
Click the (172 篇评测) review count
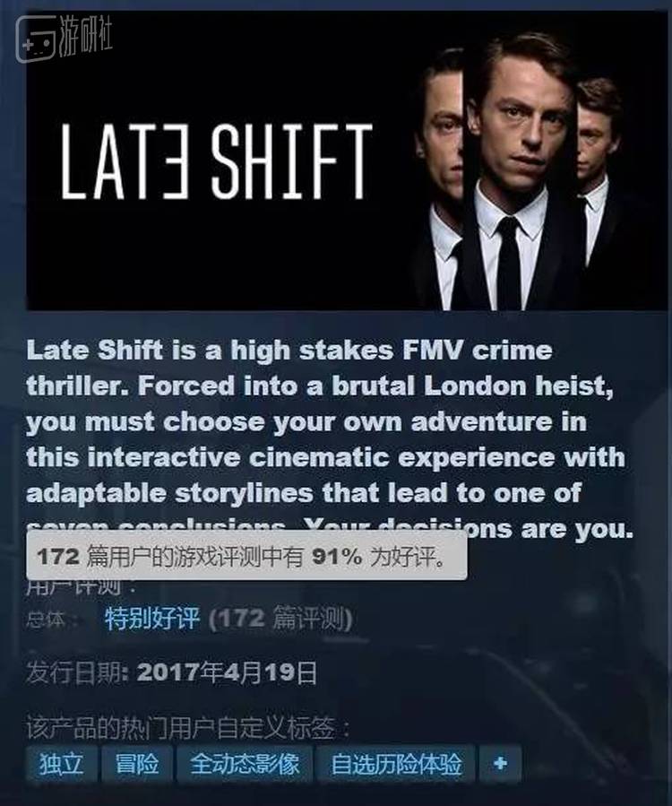(281, 619)
